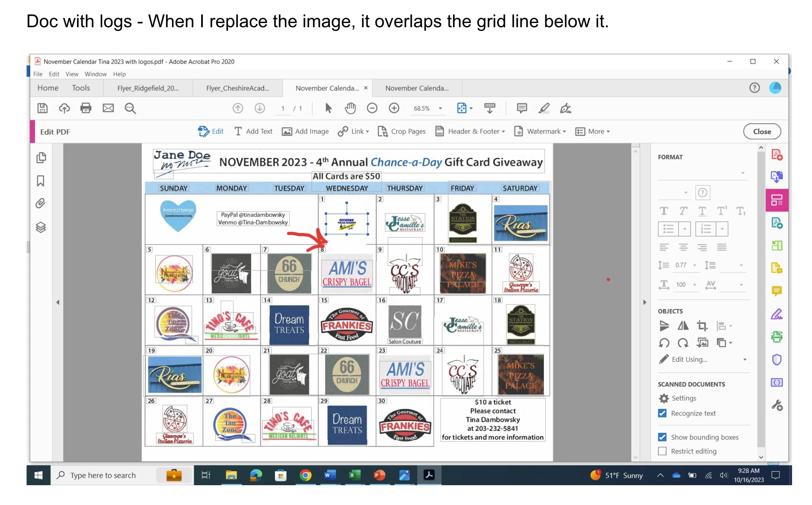Screen dimensions: 812x505
Task: Disable Show bounding boxes checkbox
Action: (662, 437)
